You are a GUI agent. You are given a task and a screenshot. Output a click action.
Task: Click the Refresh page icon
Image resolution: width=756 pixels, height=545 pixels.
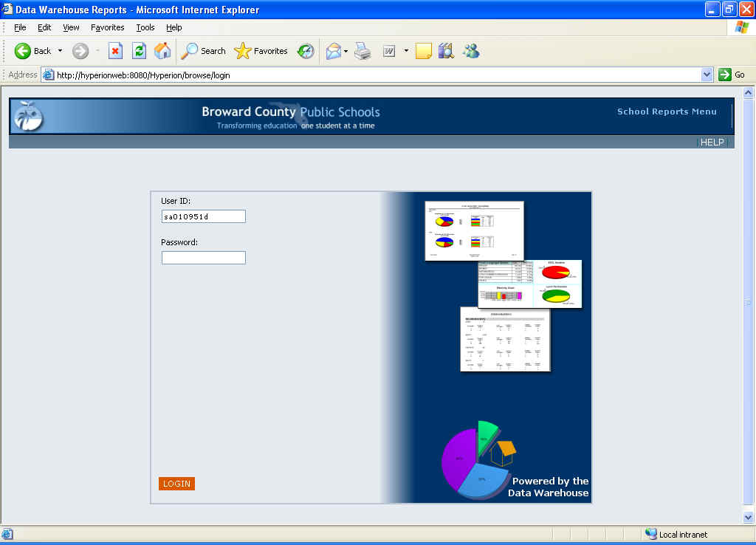pos(140,51)
